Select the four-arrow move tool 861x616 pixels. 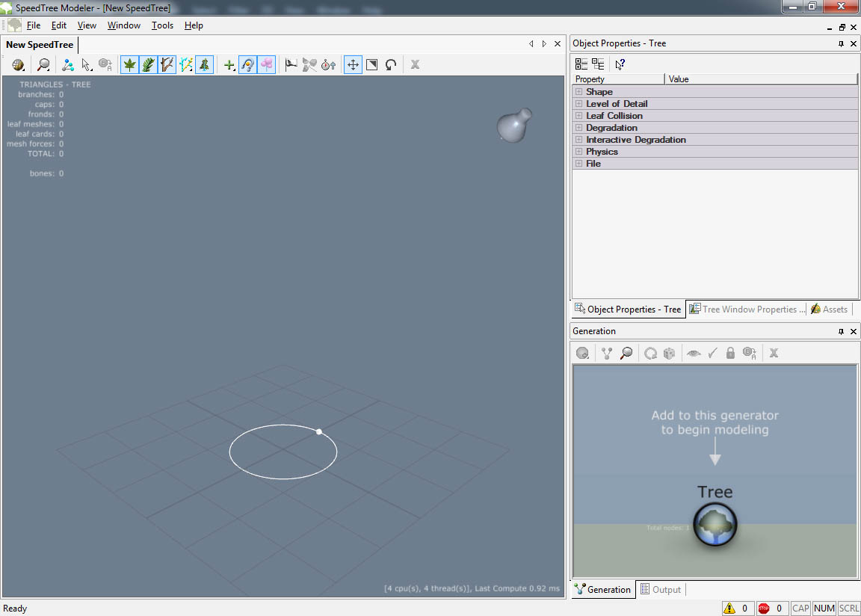click(x=353, y=65)
